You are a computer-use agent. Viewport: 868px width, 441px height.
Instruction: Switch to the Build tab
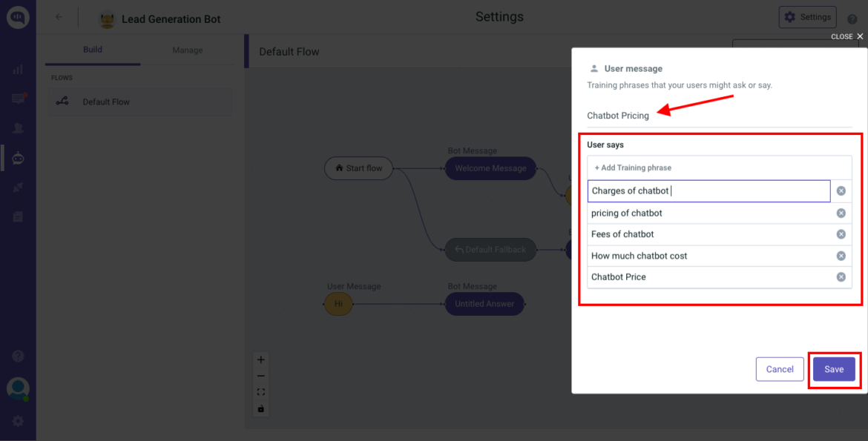click(92, 50)
